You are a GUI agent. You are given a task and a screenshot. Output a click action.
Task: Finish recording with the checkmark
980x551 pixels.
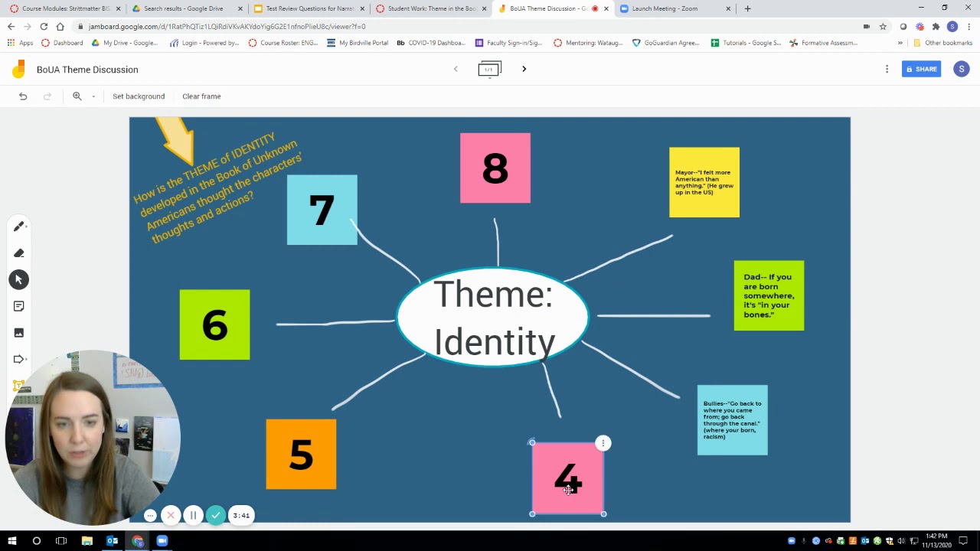(x=216, y=515)
